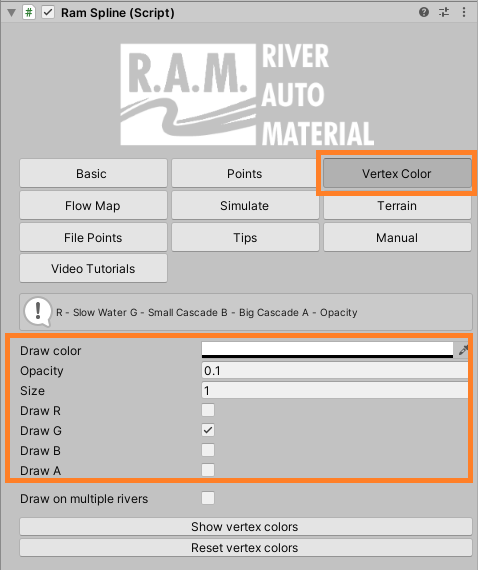Pick a color with the eyedropper
478x570 pixels.
(x=463, y=350)
